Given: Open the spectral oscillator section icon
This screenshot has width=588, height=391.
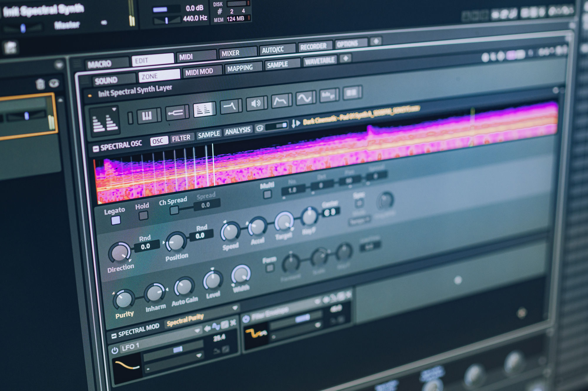Looking at the screenshot, I should [x=204, y=110].
